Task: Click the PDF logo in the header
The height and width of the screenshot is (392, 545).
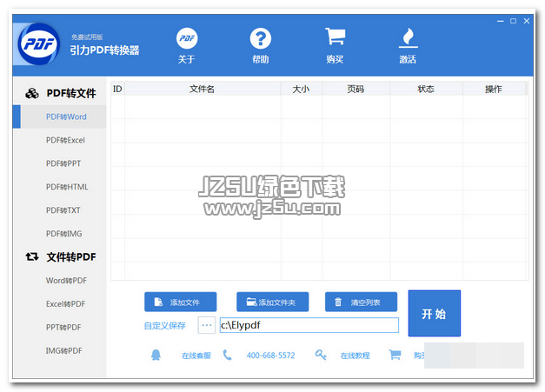Action: [38, 44]
